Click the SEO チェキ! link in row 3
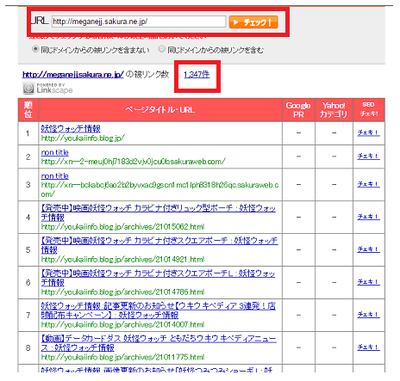Screen dimensions: 400x381 (368, 184)
